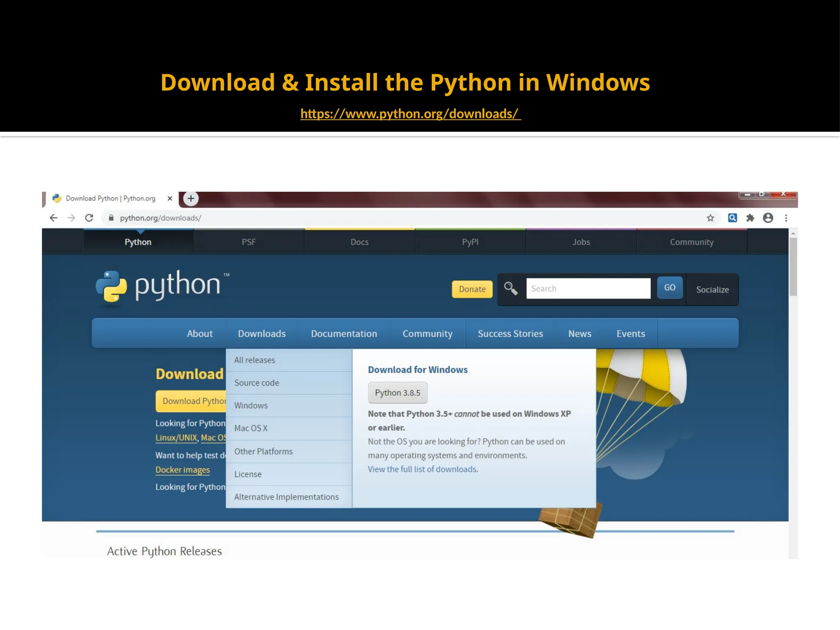Viewport: 840px width, 630px height.
Task: Click the page vertical scrollbar
Action: tap(793, 267)
